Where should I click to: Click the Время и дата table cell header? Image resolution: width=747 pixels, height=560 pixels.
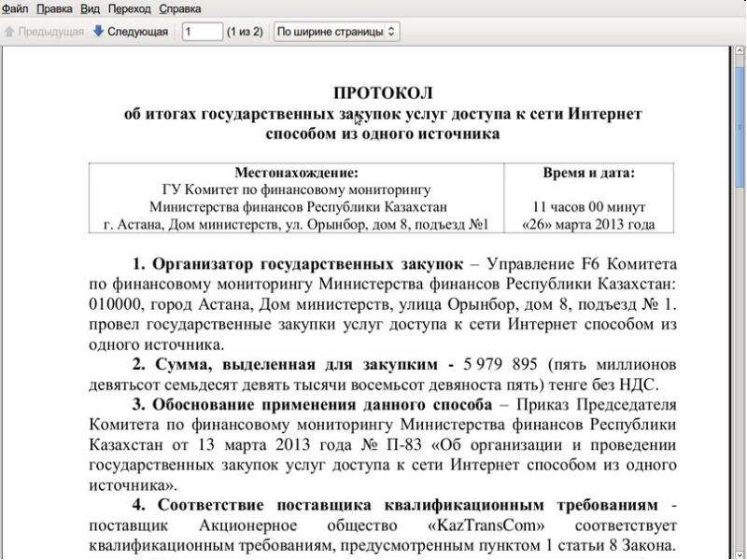coord(589,173)
